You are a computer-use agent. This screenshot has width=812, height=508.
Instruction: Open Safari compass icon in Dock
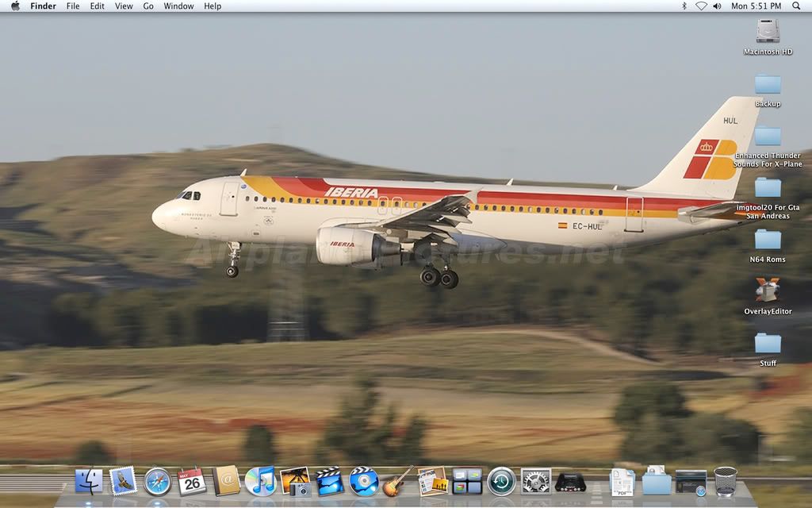(158, 482)
